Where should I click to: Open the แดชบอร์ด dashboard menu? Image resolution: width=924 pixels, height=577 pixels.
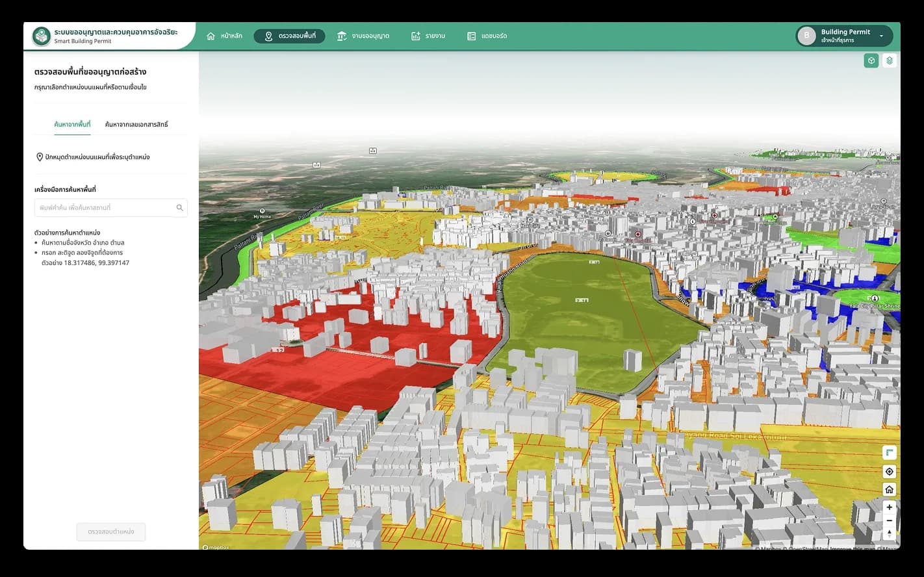(x=487, y=36)
